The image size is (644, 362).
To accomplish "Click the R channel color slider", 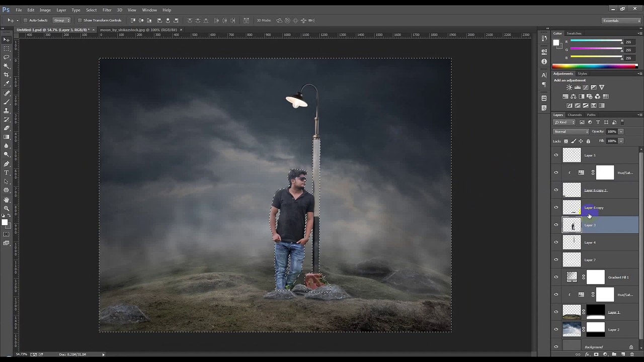I will [596, 42].
